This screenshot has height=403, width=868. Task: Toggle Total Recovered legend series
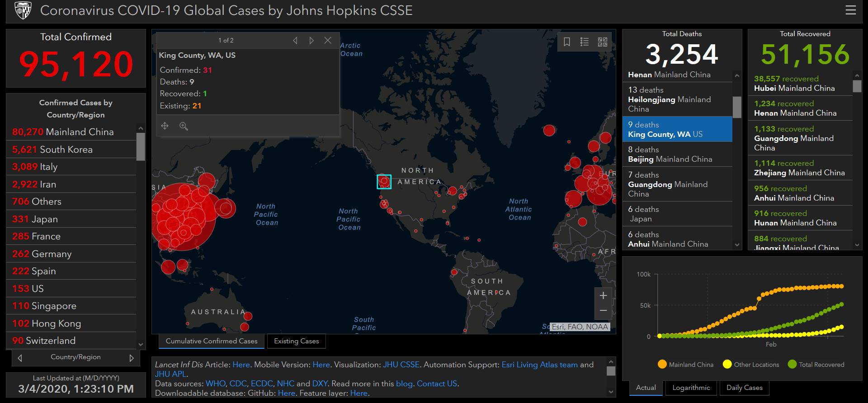[816, 364]
